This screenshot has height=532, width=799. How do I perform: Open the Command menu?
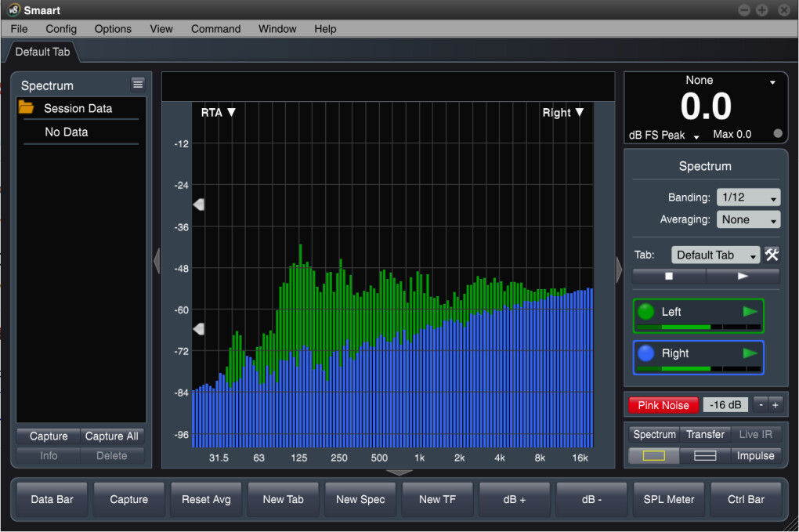coord(215,29)
